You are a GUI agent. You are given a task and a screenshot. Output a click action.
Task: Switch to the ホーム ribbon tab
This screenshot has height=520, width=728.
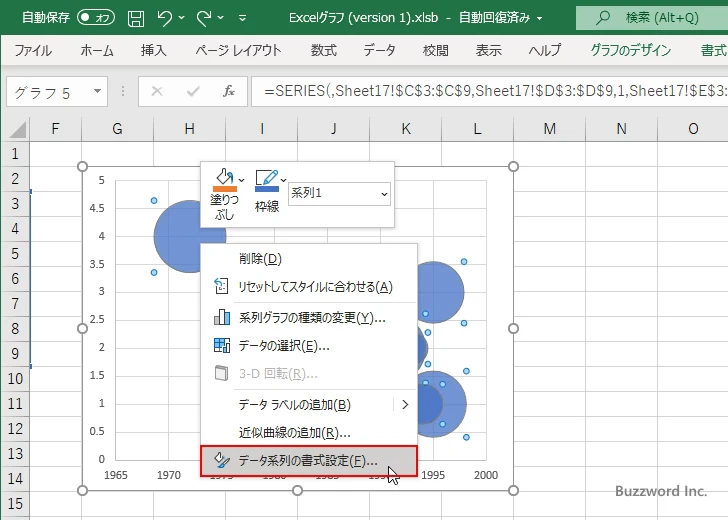[x=97, y=50]
